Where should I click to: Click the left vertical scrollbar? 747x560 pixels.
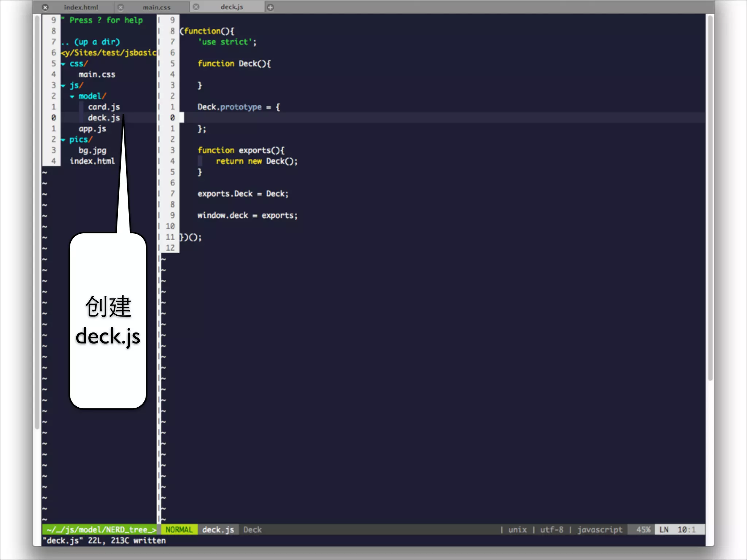37,222
